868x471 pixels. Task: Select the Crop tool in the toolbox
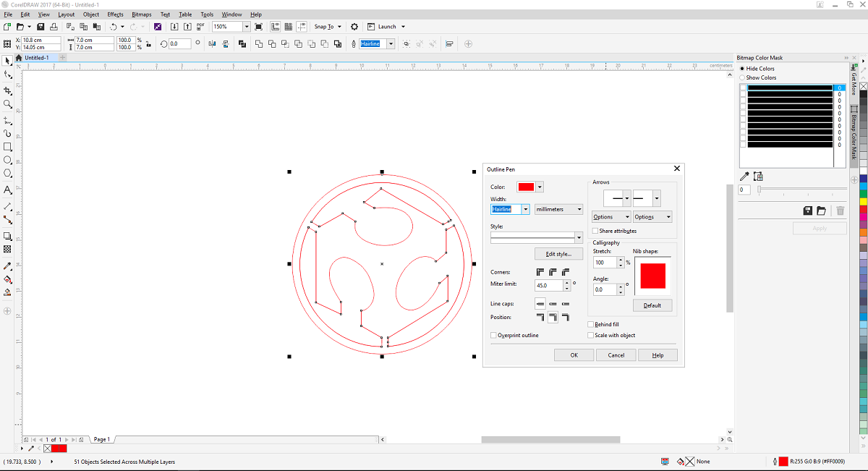pyautogui.click(x=7, y=91)
